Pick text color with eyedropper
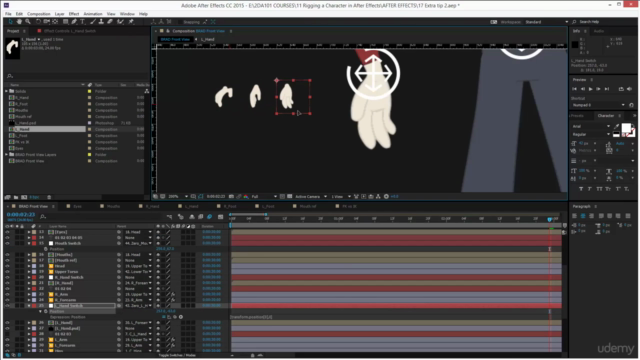 (616, 127)
